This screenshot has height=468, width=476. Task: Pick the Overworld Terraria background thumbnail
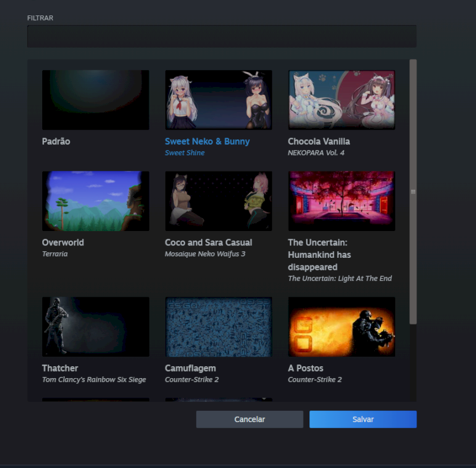[x=96, y=201]
